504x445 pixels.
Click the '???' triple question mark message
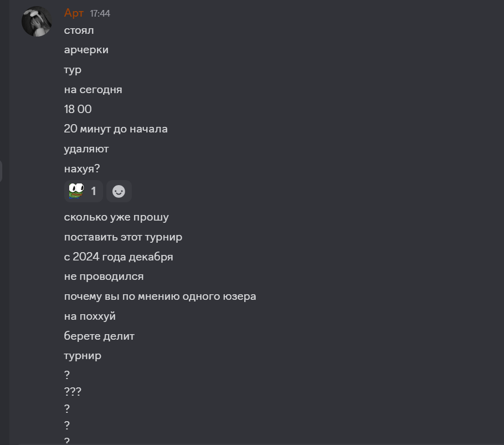coord(73,392)
